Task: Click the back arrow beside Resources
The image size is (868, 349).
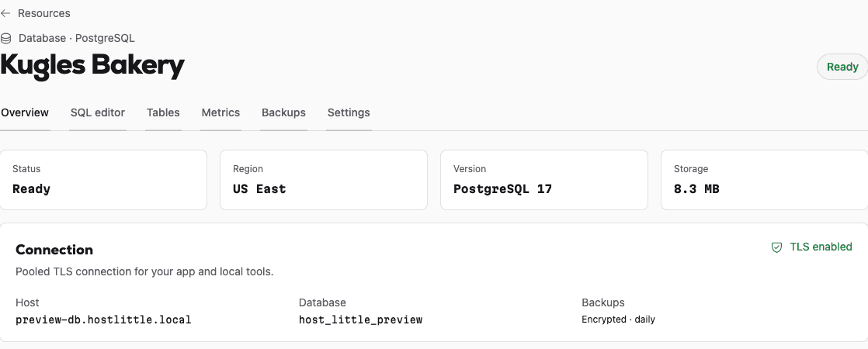Action: pos(5,13)
